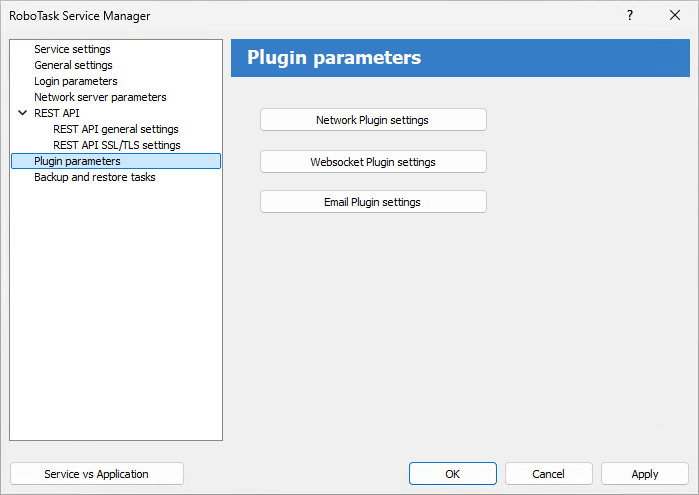699x495 pixels.
Task: Select the REST API parent item
Action: coord(57,113)
